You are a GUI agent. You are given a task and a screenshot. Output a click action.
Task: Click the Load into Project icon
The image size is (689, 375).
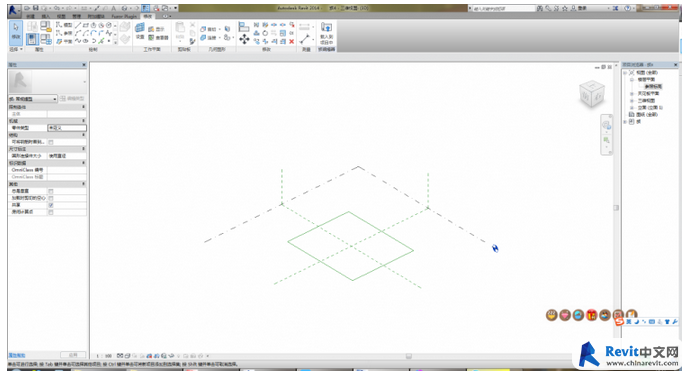[326, 33]
